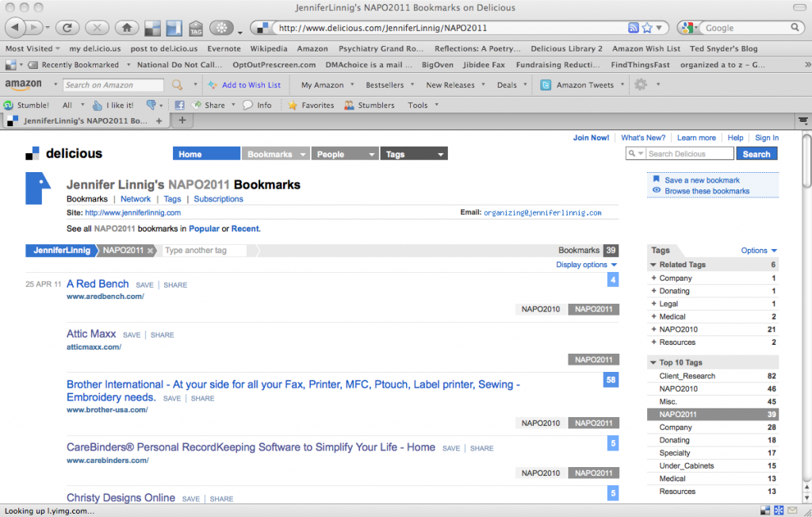Reload the page with the refresh button
Screen dimensions: 812x517
67,28
